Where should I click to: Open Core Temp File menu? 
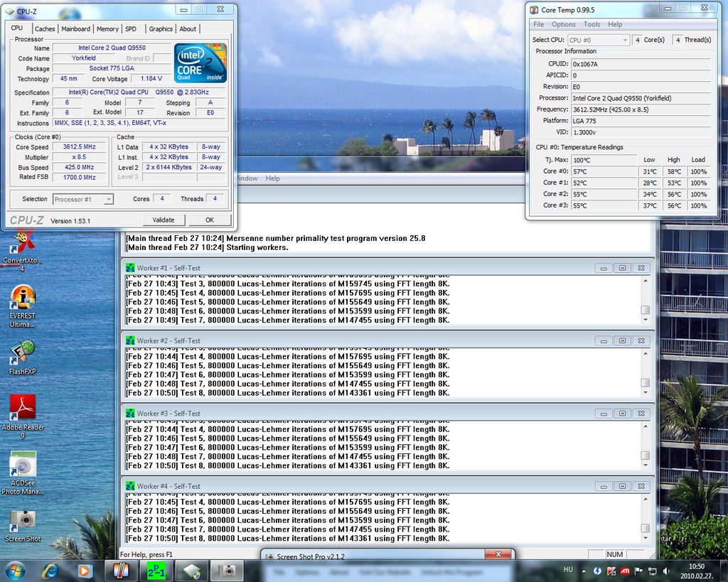point(539,24)
